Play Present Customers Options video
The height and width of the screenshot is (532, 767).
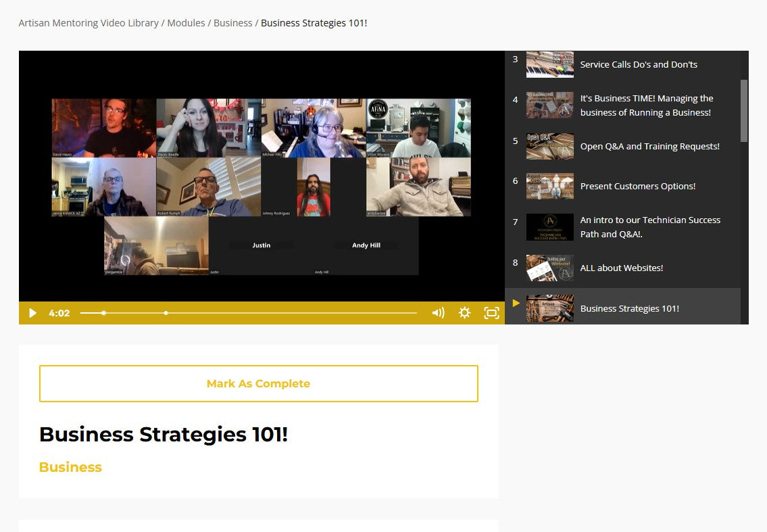click(637, 187)
